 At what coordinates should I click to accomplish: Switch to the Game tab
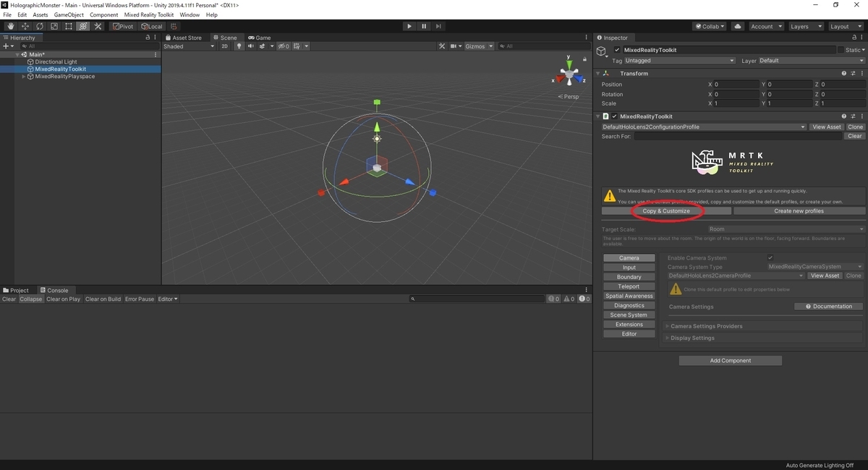coord(260,38)
